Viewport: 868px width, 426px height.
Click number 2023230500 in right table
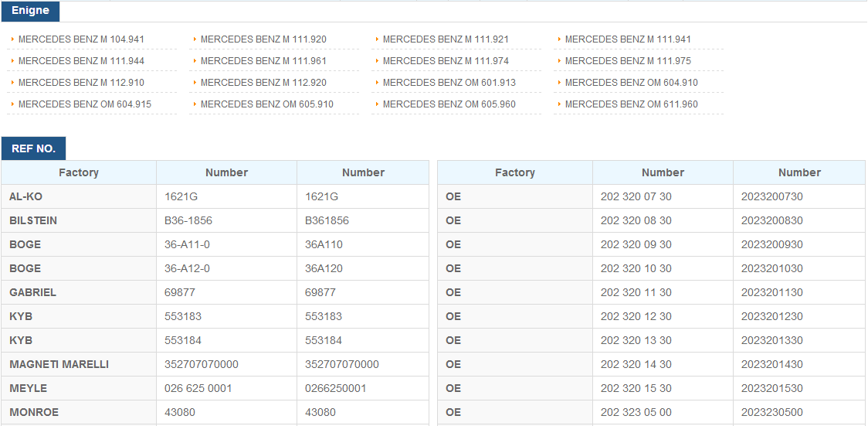[x=772, y=413]
